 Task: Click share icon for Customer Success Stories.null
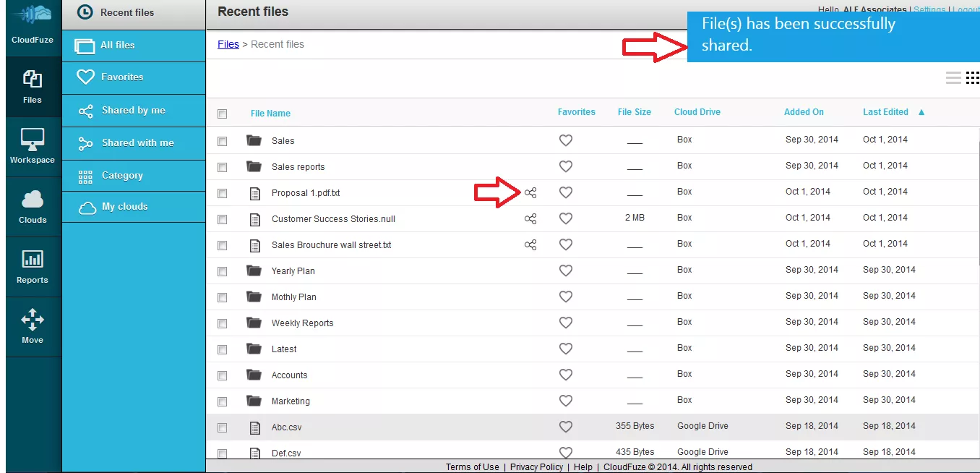point(530,219)
